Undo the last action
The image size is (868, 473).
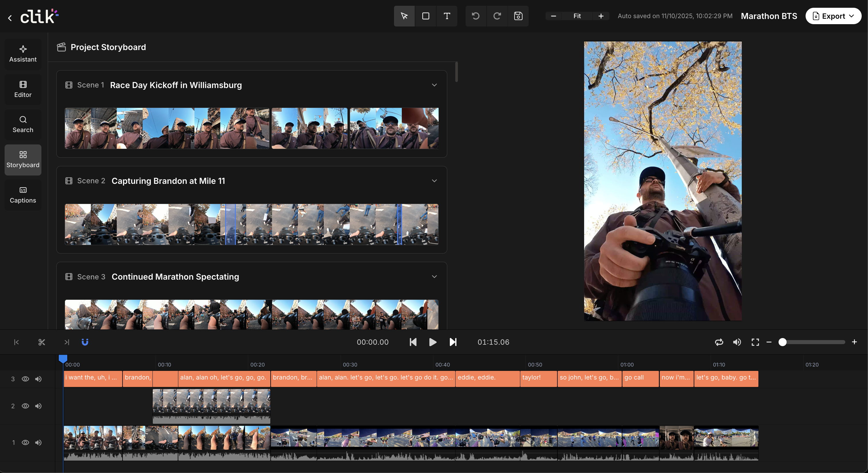pos(475,16)
